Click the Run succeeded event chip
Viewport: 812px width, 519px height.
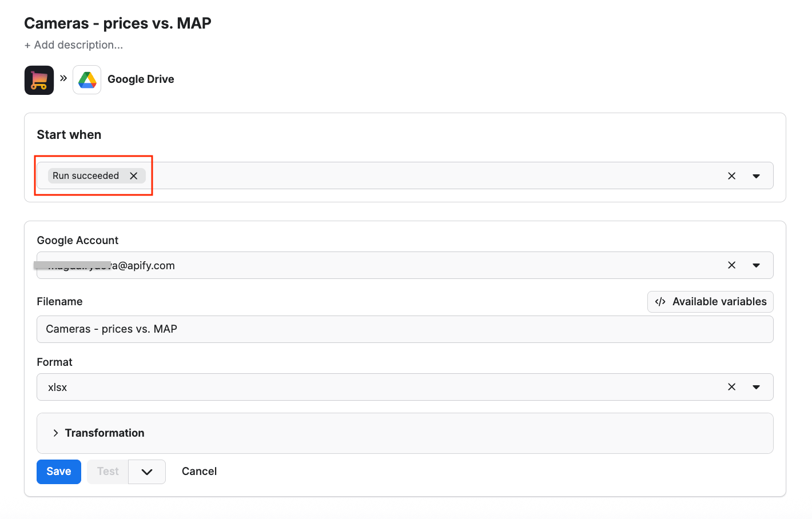point(86,176)
